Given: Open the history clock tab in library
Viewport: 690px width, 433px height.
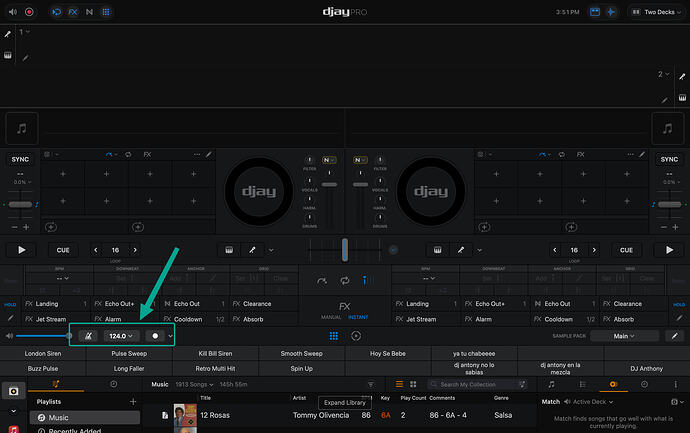Looking at the screenshot, I should point(114,384).
